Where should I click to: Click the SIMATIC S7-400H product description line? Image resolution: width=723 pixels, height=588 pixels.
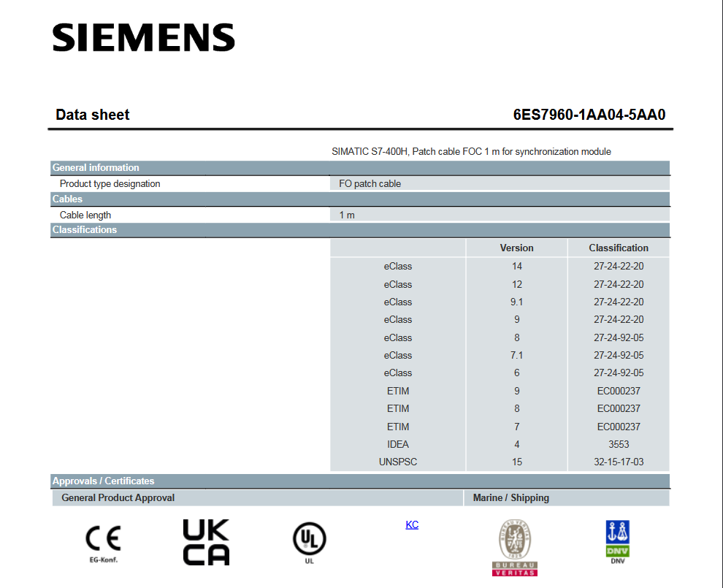(471, 152)
